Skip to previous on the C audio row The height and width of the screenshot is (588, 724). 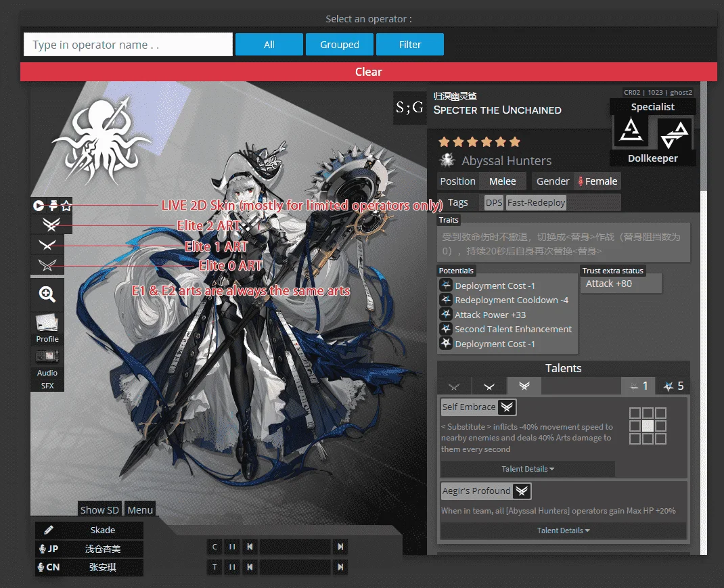point(250,547)
